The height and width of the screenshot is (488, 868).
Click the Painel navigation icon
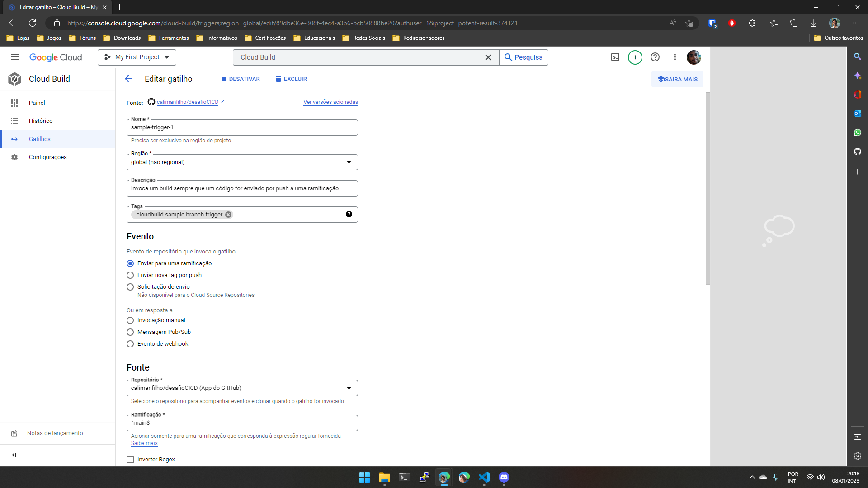coord(14,103)
